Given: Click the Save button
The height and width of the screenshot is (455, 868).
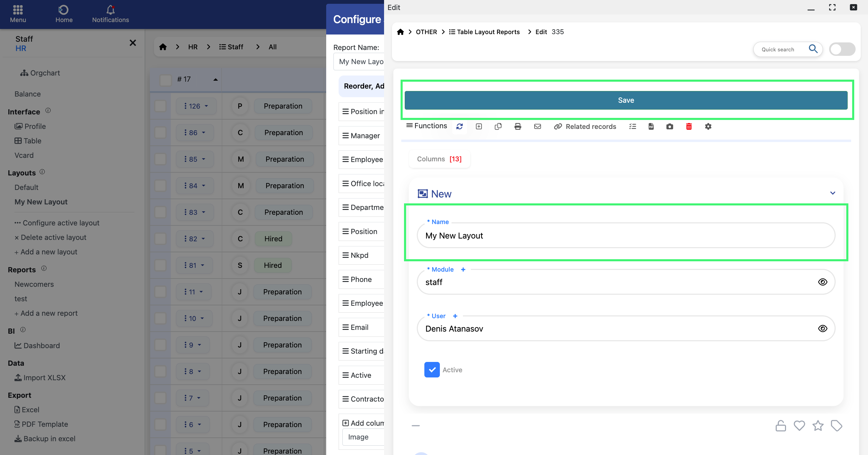Looking at the screenshot, I should pos(626,100).
